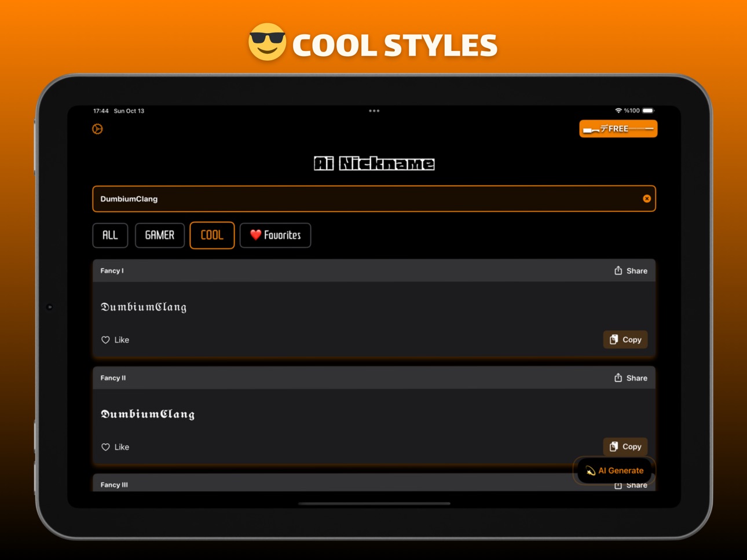Open the Favorites tab
Viewport: 747px width, 560px height.
pyautogui.click(x=275, y=235)
